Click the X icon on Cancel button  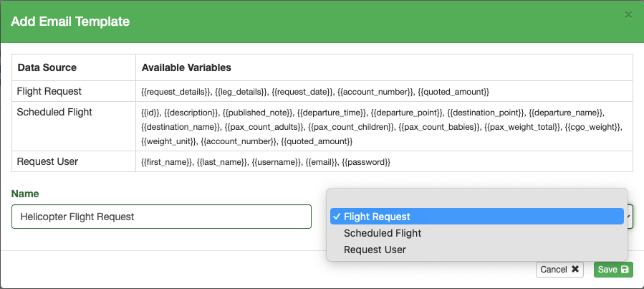(575, 270)
